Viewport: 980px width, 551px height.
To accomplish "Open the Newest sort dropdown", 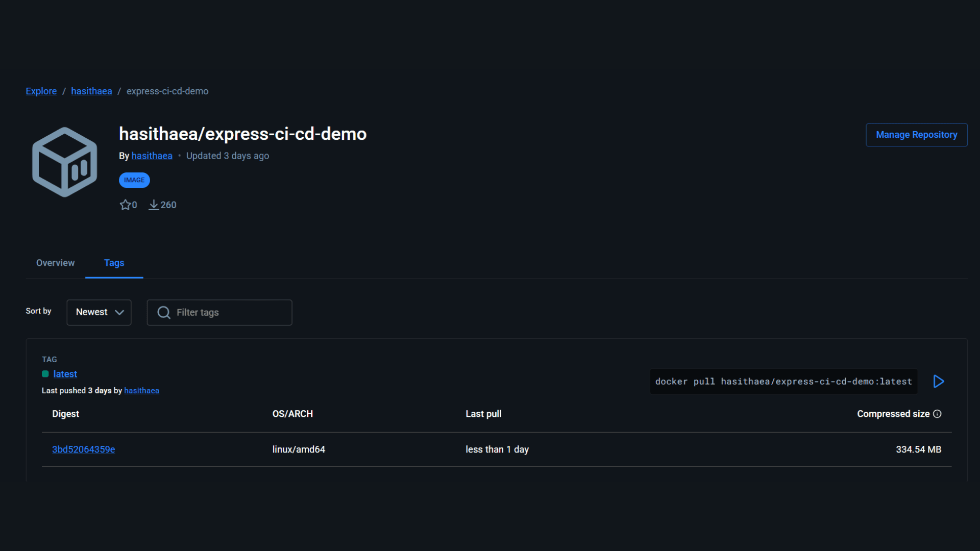I will 99,312.
